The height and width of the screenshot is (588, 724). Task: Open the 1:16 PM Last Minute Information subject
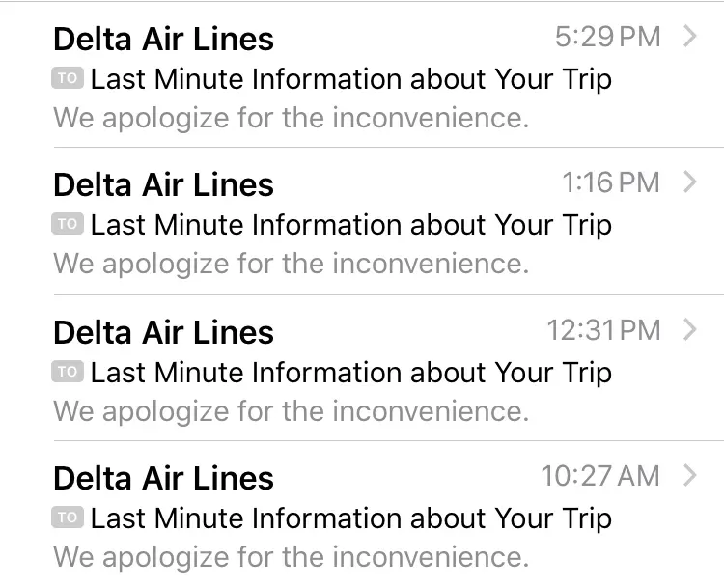[351, 225]
